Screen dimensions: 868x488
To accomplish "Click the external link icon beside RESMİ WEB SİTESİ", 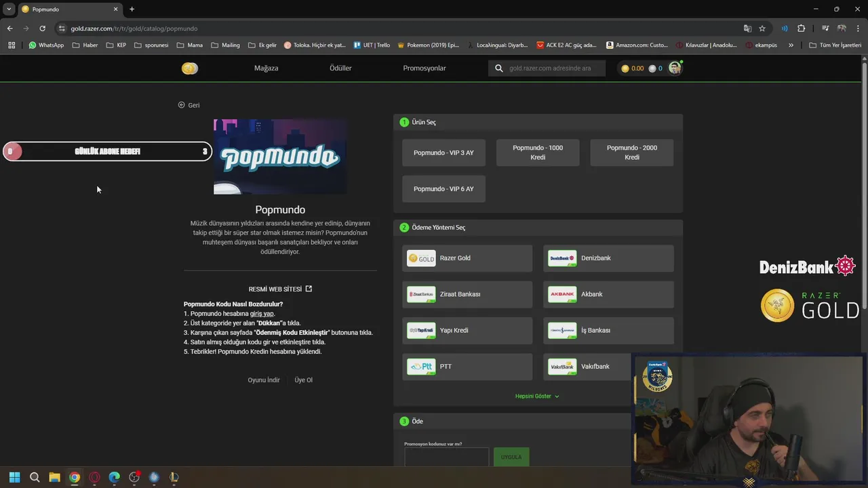I will (x=309, y=289).
